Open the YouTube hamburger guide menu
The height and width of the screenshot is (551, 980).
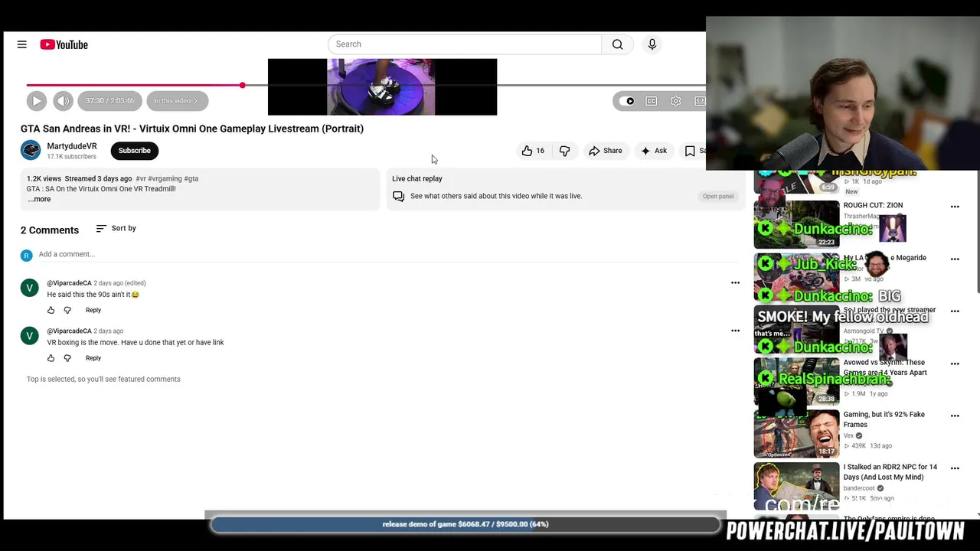[x=22, y=44]
